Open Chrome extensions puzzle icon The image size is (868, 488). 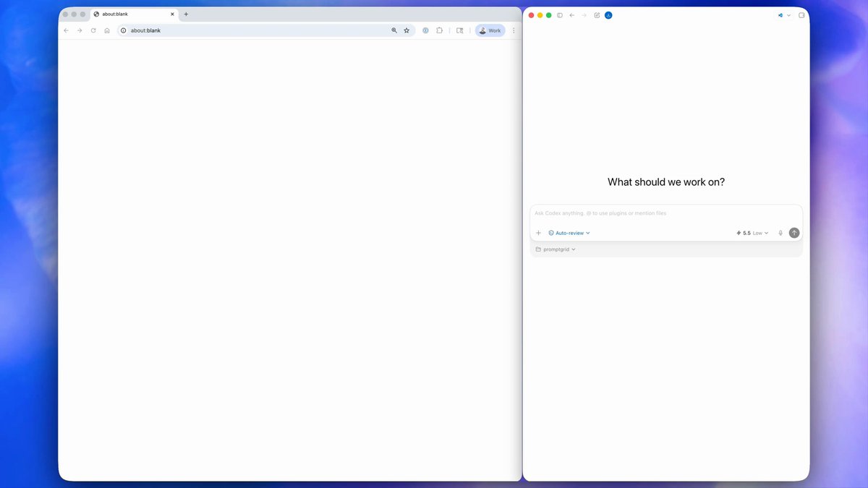click(439, 30)
